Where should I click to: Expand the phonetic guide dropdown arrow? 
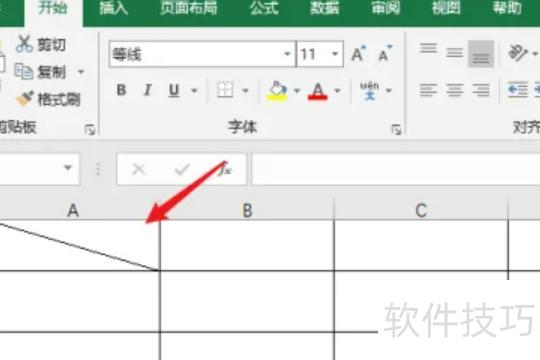coord(389,91)
